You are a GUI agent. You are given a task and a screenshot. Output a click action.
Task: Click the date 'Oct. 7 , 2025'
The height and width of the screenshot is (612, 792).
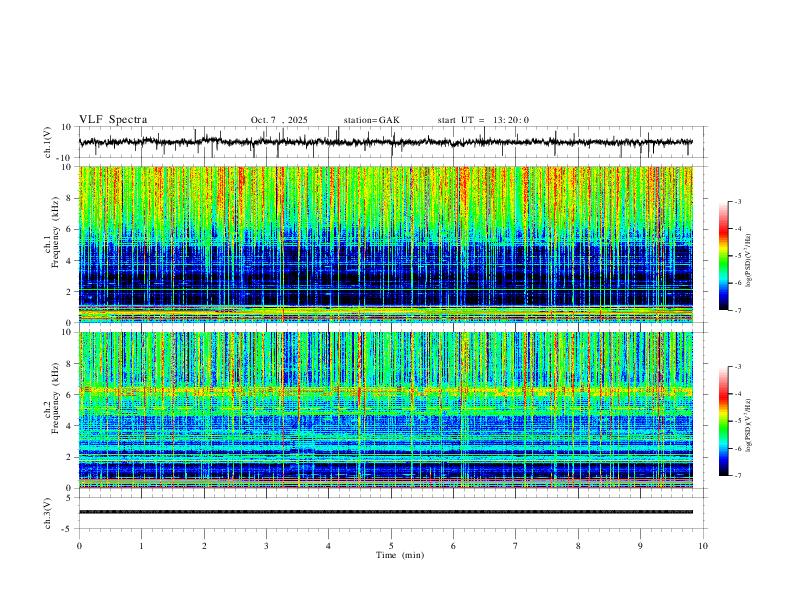point(279,120)
